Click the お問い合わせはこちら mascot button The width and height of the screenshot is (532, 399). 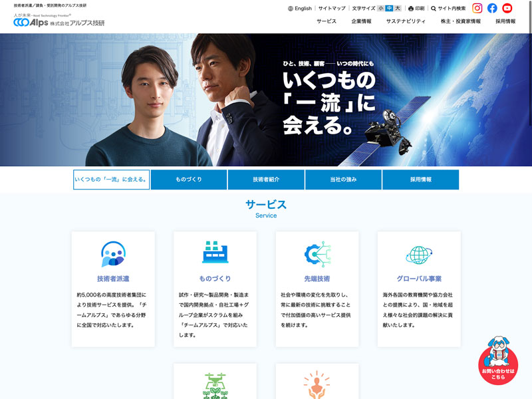[498, 364]
